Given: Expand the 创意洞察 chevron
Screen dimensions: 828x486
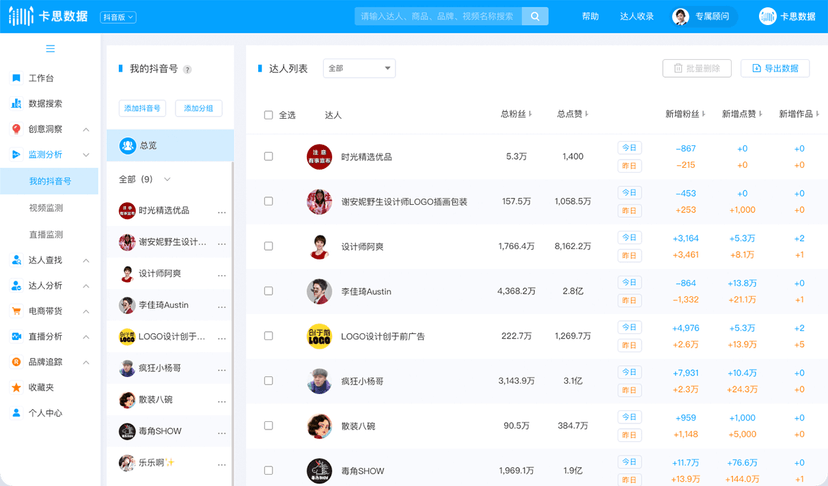Looking at the screenshot, I should [x=86, y=129].
